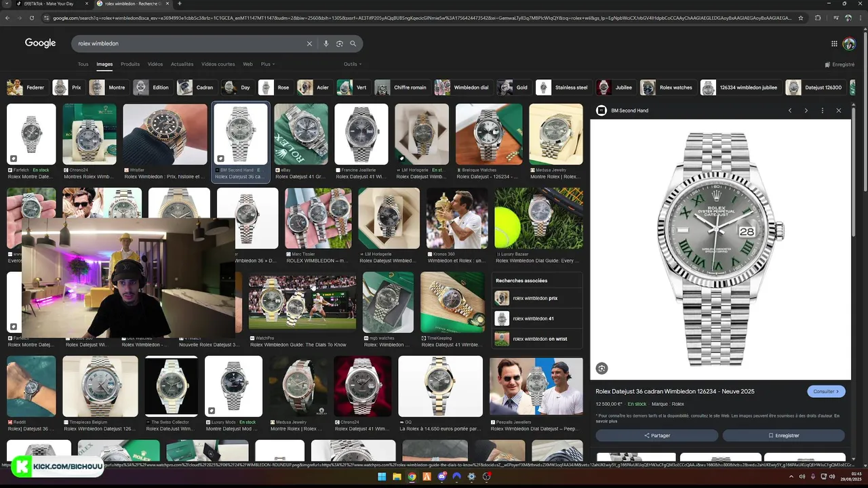Select the Chiffre romain filter chip
Viewport: 868px width, 488px height.
tap(401, 87)
